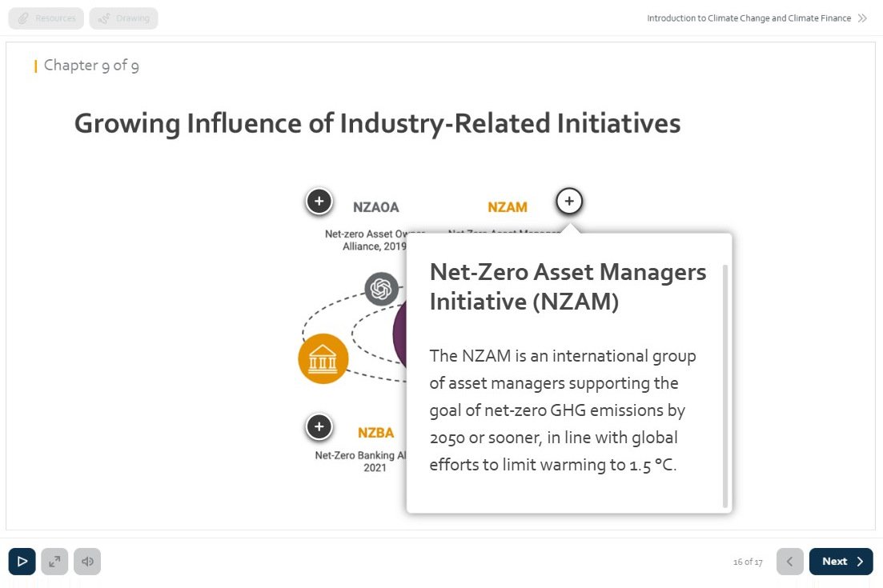The height and width of the screenshot is (588, 883).
Task: Go to the previous slide
Action: [x=789, y=562]
